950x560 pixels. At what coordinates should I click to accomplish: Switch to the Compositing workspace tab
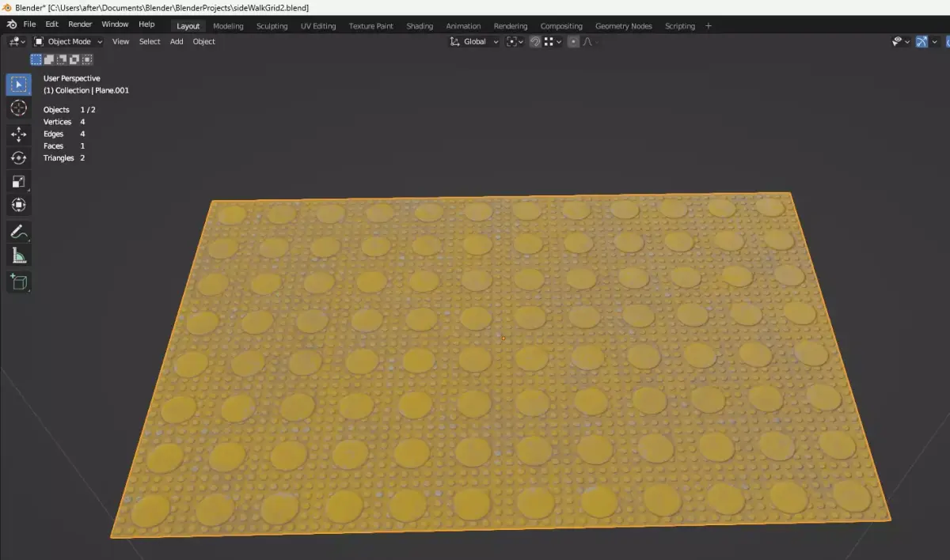tap(561, 26)
